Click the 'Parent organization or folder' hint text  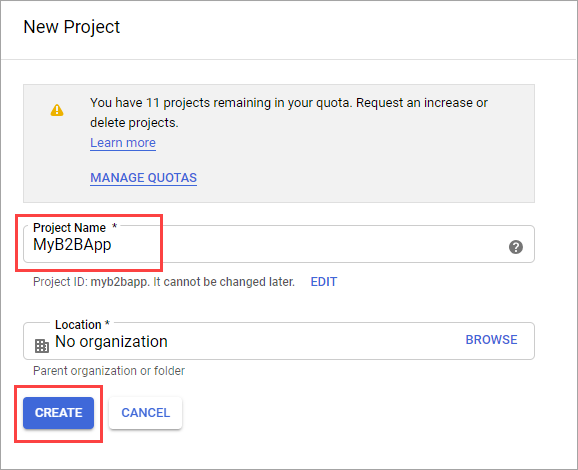tap(109, 370)
